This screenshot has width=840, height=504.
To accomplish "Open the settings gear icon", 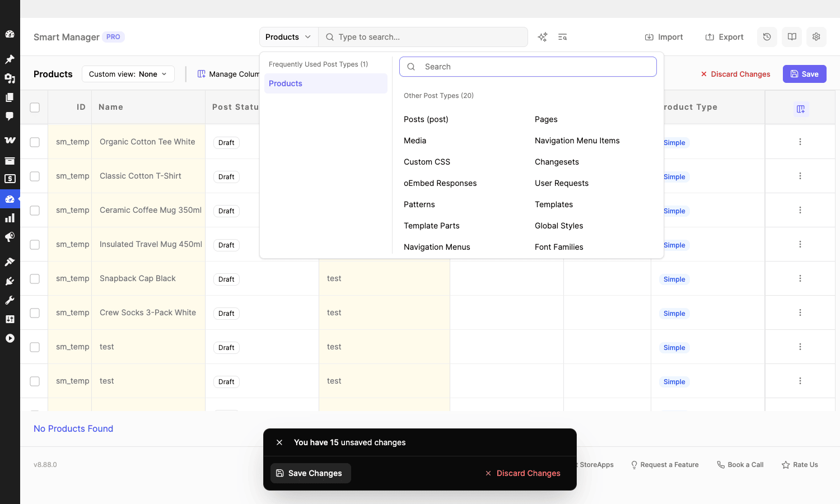I will (816, 37).
